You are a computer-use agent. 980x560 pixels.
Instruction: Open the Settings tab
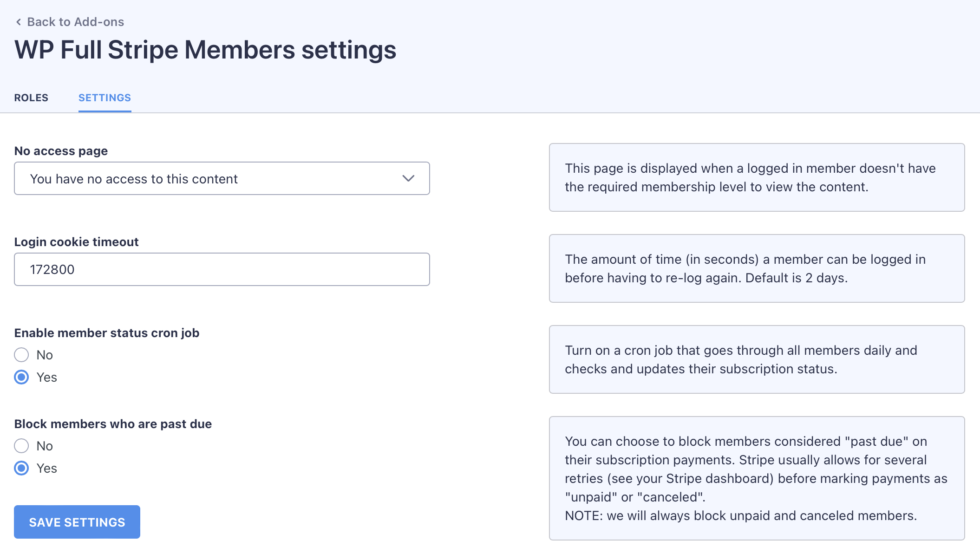tap(105, 98)
